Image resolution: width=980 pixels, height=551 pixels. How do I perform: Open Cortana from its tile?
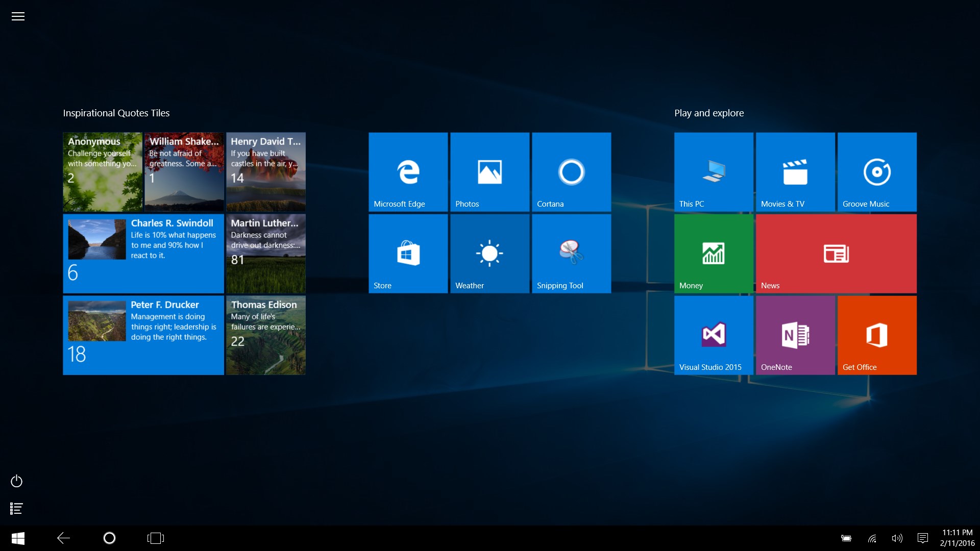click(x=571, y=172)
